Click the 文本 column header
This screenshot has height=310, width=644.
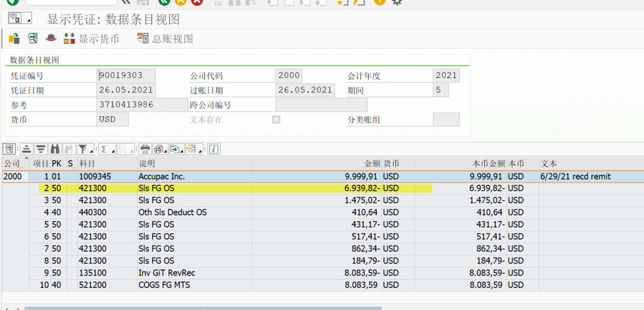[592, 163]
